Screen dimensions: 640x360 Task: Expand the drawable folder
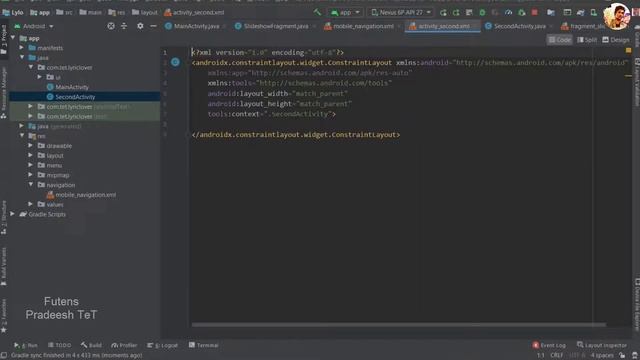coord(31,146)
